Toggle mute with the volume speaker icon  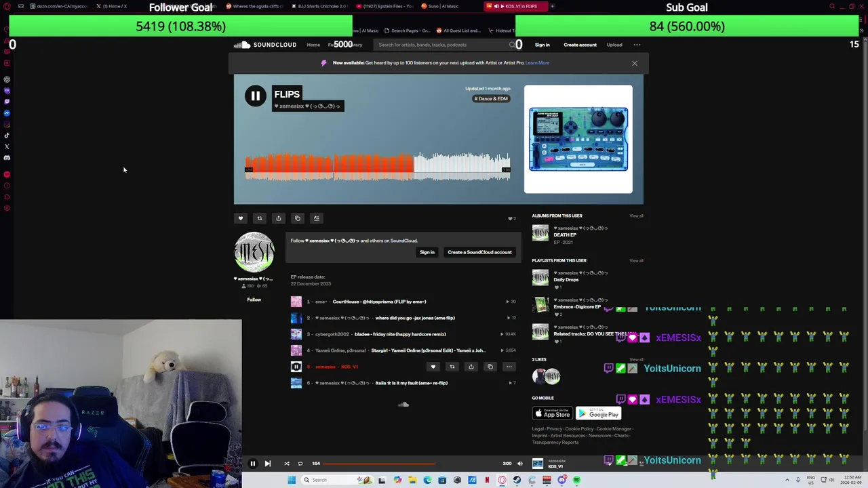520,464
